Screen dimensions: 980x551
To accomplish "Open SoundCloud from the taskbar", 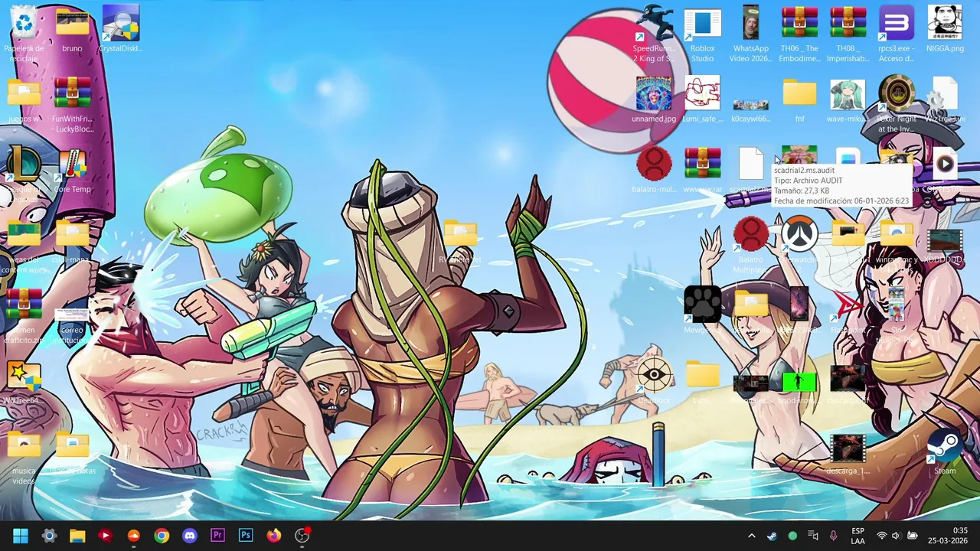I will [133, 536].
